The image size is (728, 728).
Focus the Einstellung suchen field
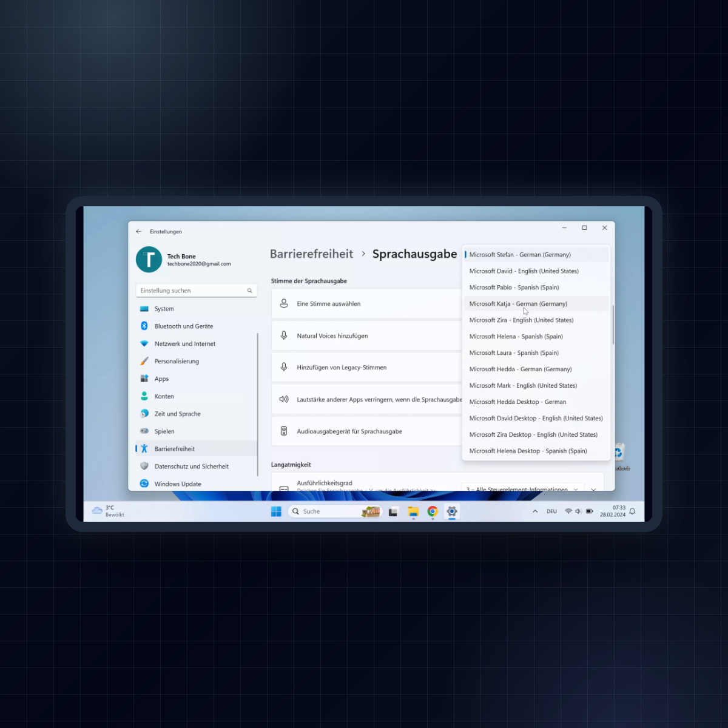pos(197,291)
